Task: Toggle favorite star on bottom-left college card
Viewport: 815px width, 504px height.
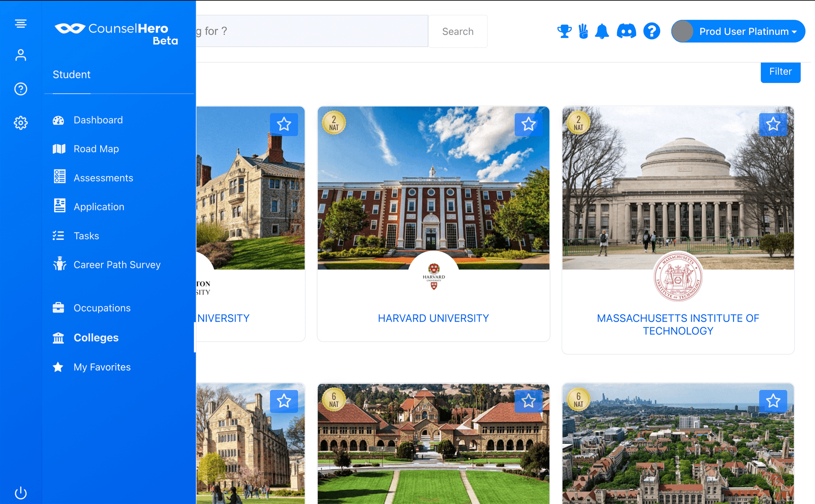Action: click(x=284, y=401)
